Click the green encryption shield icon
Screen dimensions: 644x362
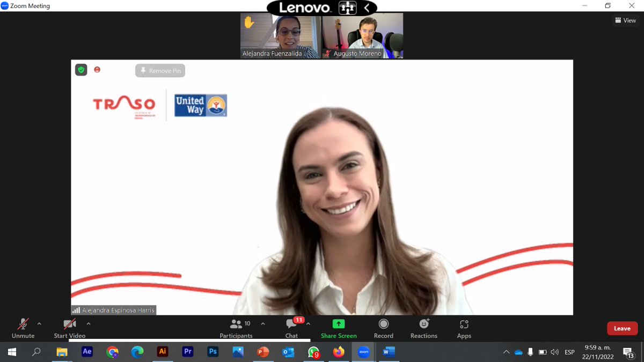(81, 70)
